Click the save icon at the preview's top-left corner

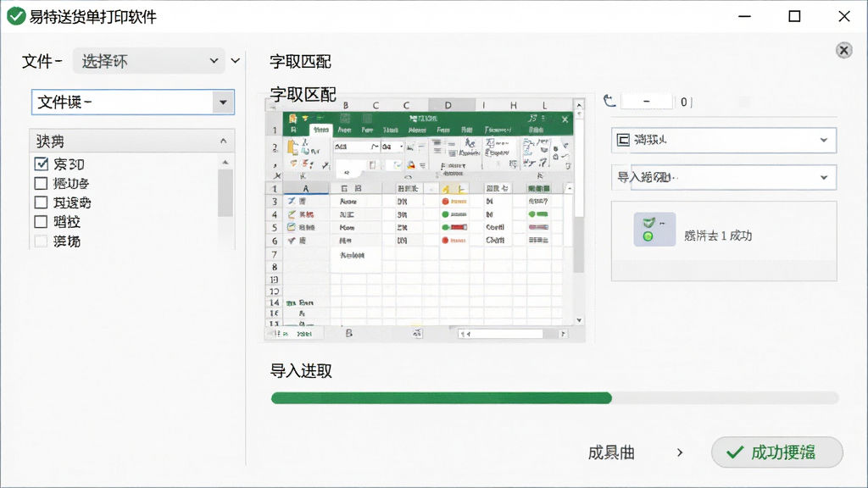292,119
